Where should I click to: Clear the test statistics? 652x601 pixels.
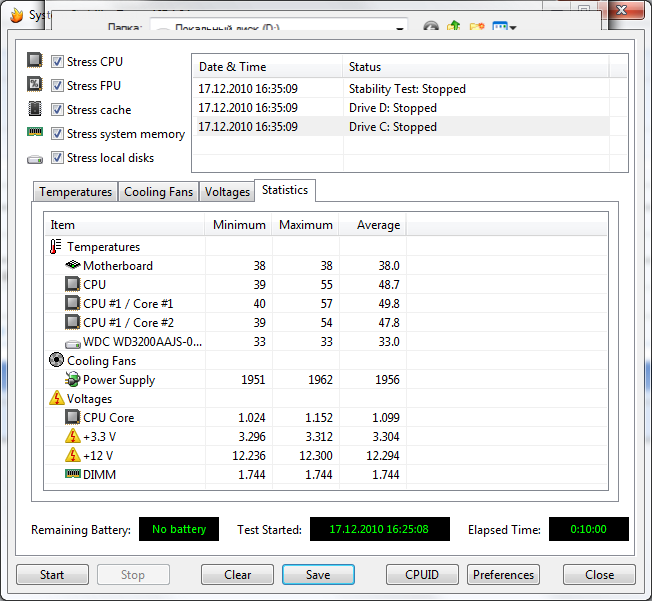237,575
